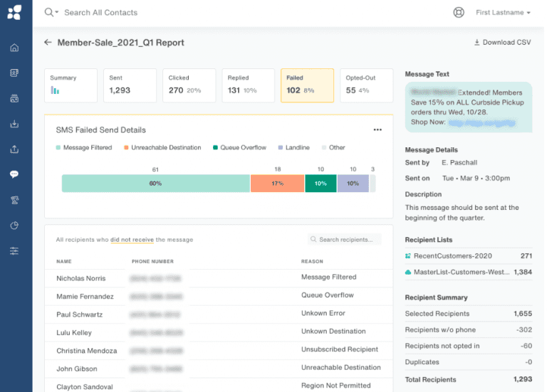Image resolution: width=547 pixels, height=392 pixels.
Task: Switch to the Opted-Out tab card
Action: (x=366, y=85)
